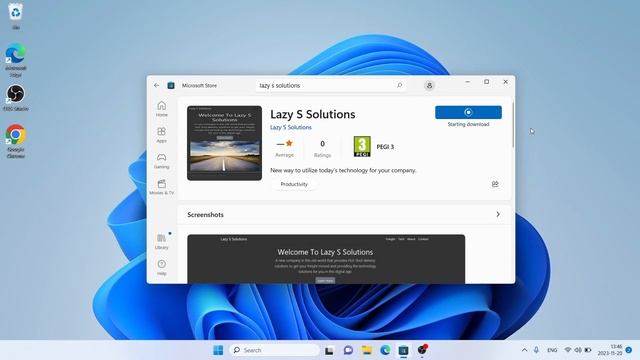The width and height of the screenshot is (640, 360).
Task: Open the Recycle Bin desktop icon
Action: pyautogui.click(x=16, y=16)
